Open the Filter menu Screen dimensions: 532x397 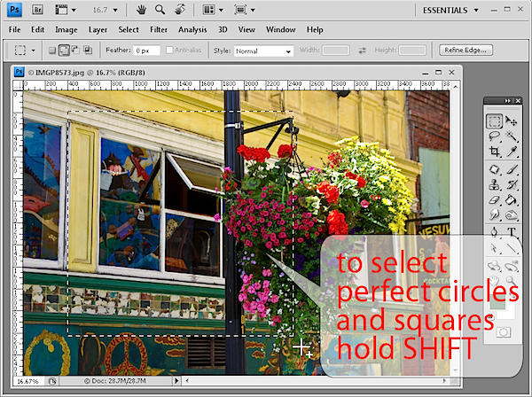(159, 30)
